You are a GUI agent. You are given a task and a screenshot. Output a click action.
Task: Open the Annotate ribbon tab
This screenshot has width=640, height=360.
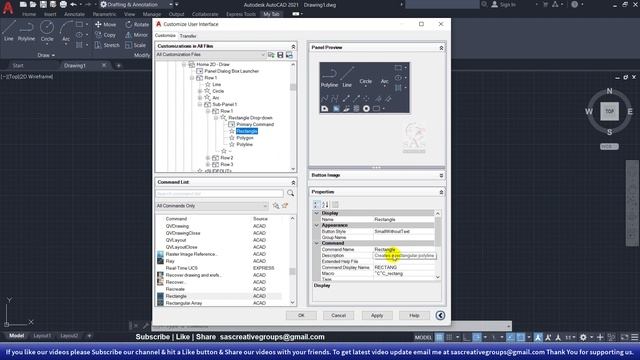[x=74, y=14]
